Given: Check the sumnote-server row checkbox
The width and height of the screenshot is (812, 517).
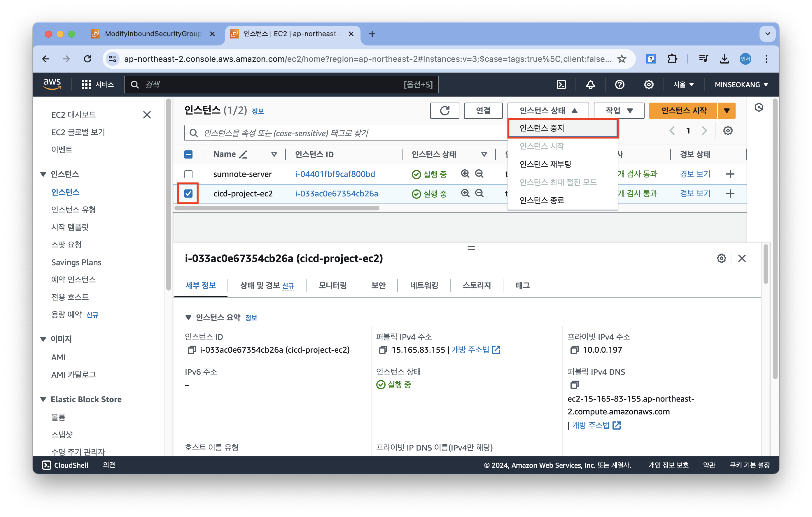Looking at the screenshot, I should [x=188, y=174].
